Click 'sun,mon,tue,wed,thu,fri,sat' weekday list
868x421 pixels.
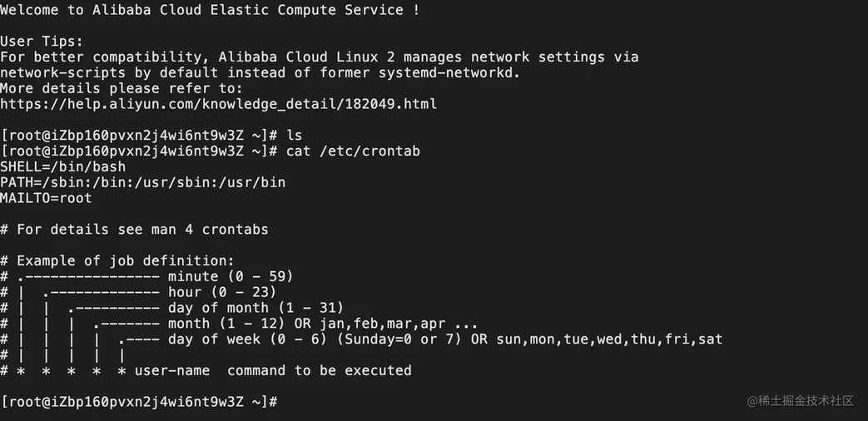pos(609,339)
